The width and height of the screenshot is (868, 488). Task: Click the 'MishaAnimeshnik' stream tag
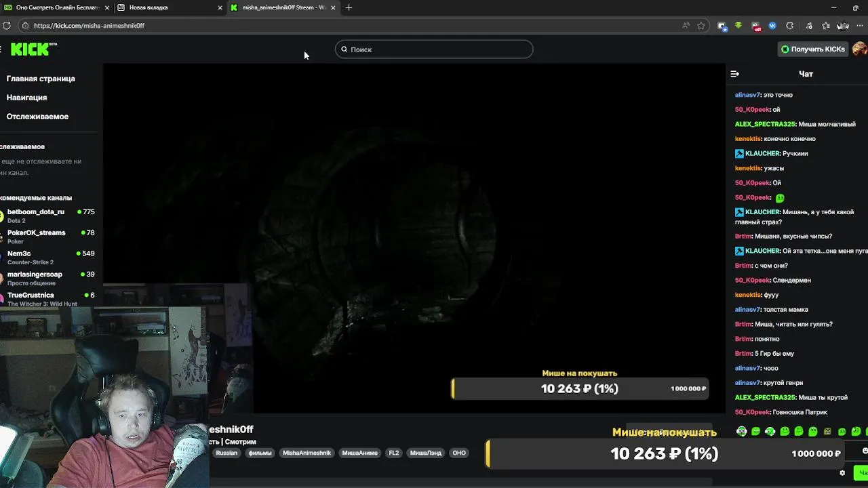tap(307, 453)
